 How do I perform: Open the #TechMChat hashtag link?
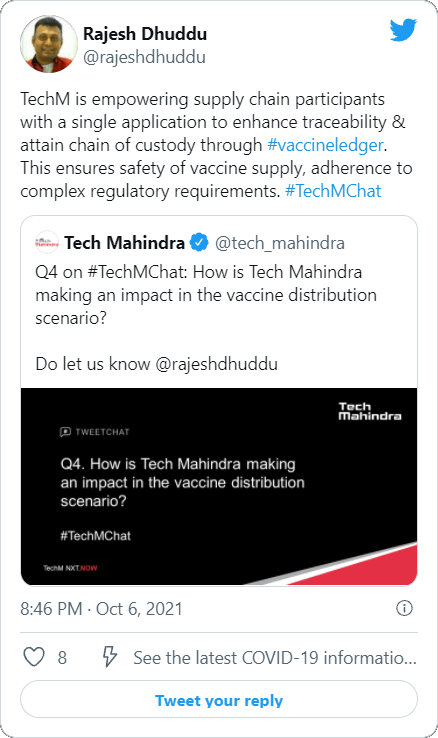pos(333,191)
